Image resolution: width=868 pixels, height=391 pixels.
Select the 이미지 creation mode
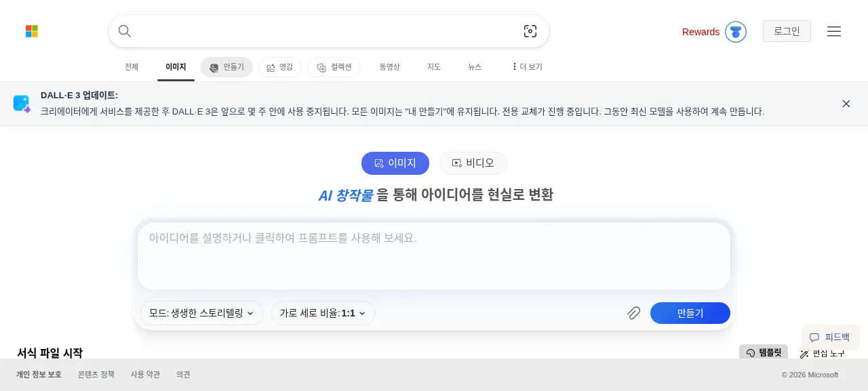click(x=395, y=163)
